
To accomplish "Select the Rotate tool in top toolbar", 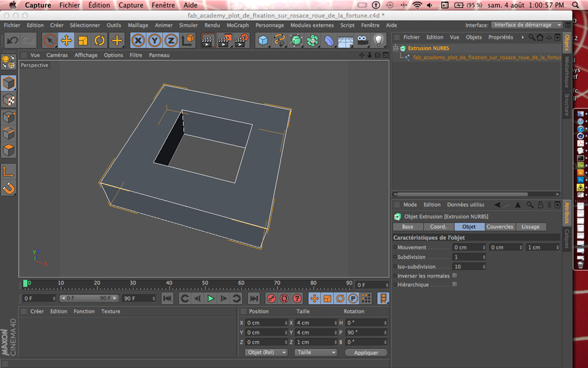I will [x=99, y=41].
